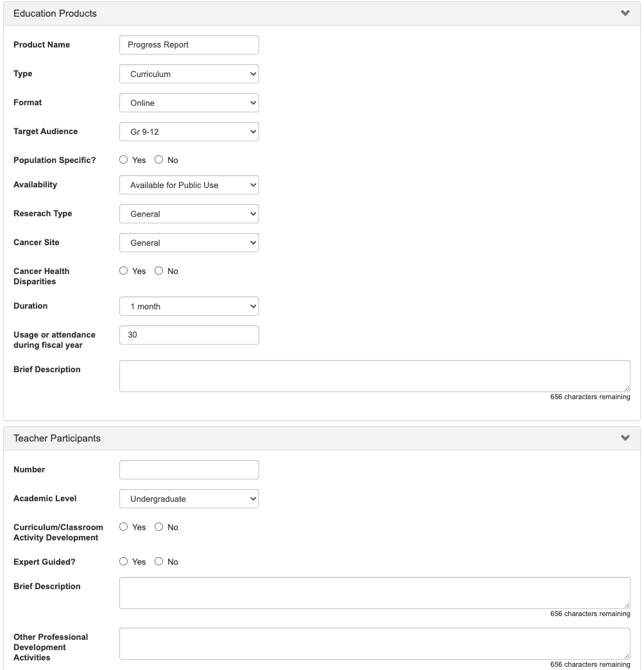Collapse the Education Products panel chevron
Image resolution: width=644 pixels, height=670 pixels.
pyautogui.click(x=625, y=13)
